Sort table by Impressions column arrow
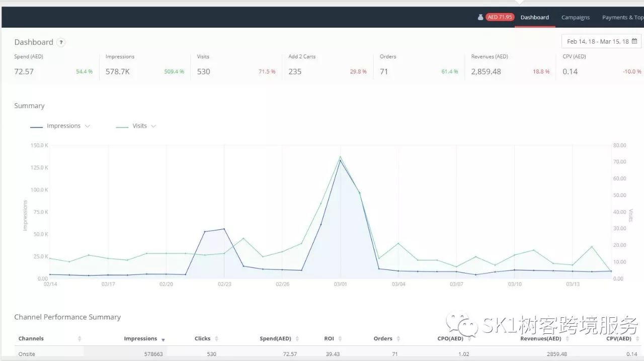The width and height of the screenshot is (644, 361). [163, 339]
